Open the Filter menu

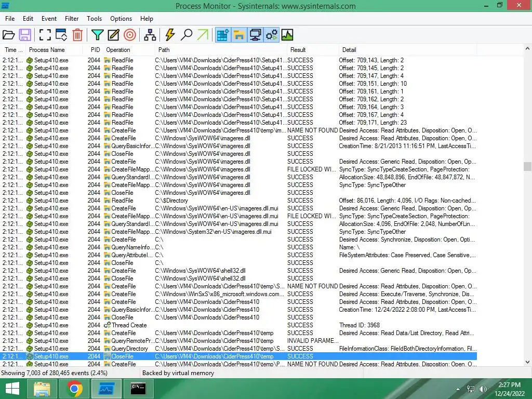pos(72,19)
